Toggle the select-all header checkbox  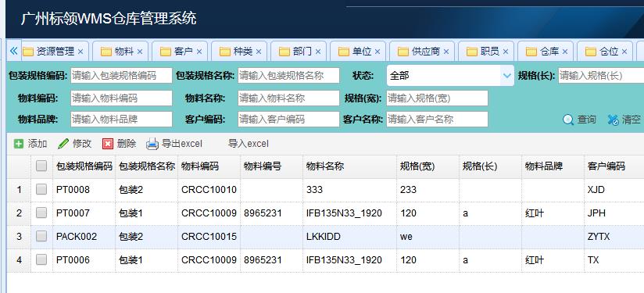coord(41,166)
